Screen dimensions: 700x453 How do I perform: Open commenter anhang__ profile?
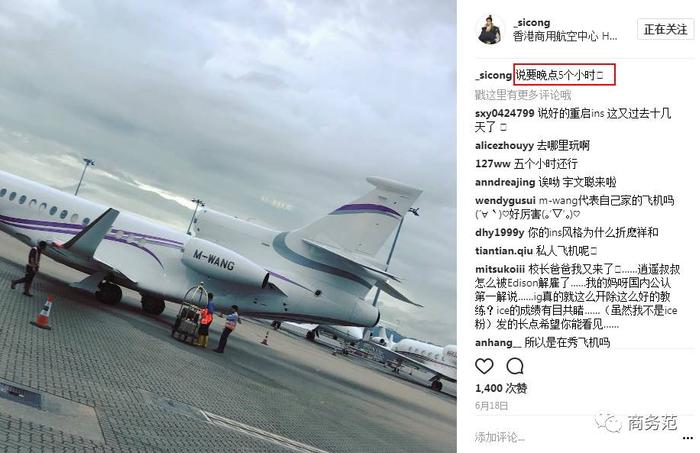[498, 342]
